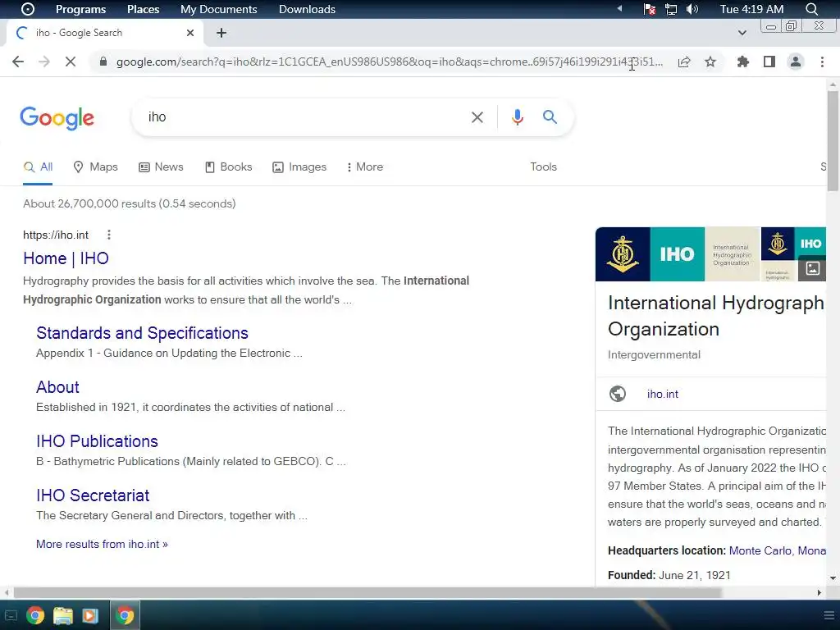The image size is (840, 630).
Task: Open a new browser tab
Action: click(x=221, y=33)
